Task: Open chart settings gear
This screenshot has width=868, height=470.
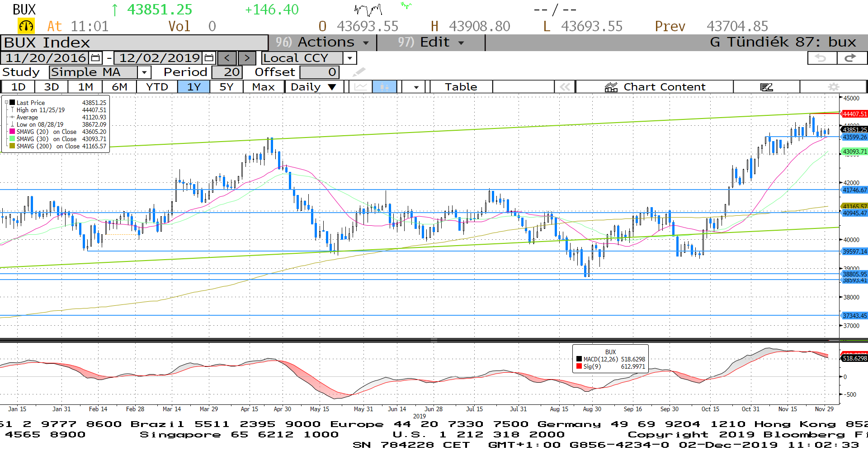Action: click(833, 87)
